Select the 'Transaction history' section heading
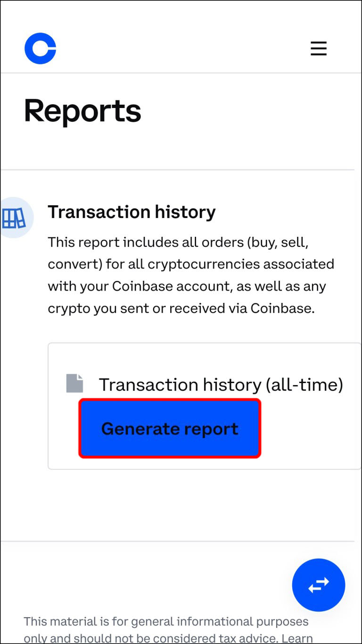The height and width of the screenshot is (644, 362). (132, 212)
